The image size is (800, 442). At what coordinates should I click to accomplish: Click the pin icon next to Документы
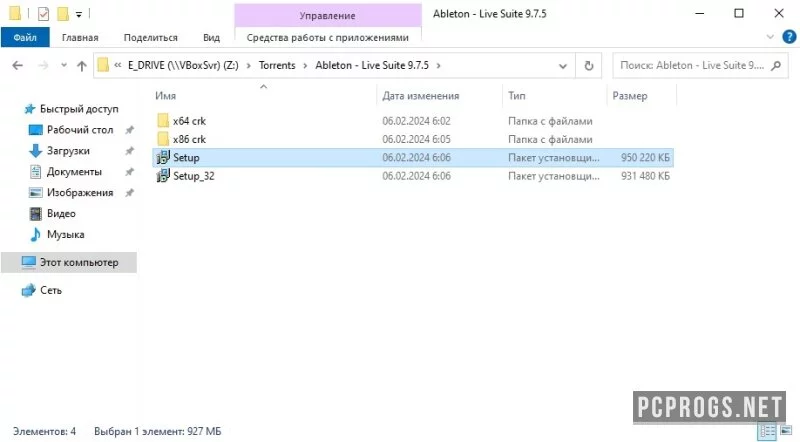(130, 171)
